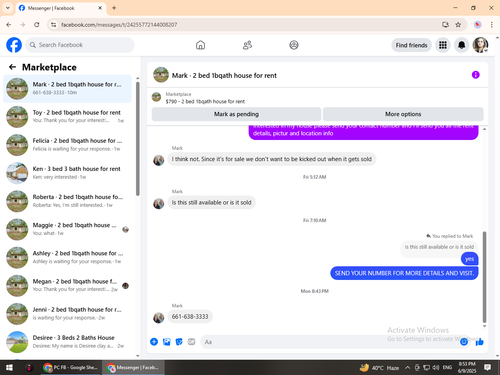Bookmark this page with star icon
Viewport: 500px width, 375px height.
click(x=458, y=25)
